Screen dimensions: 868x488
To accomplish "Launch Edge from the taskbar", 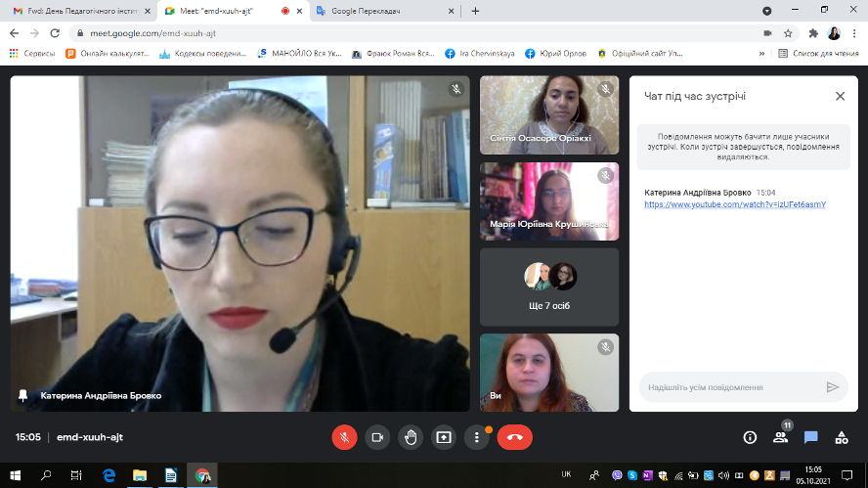I will tap(108, 475).
